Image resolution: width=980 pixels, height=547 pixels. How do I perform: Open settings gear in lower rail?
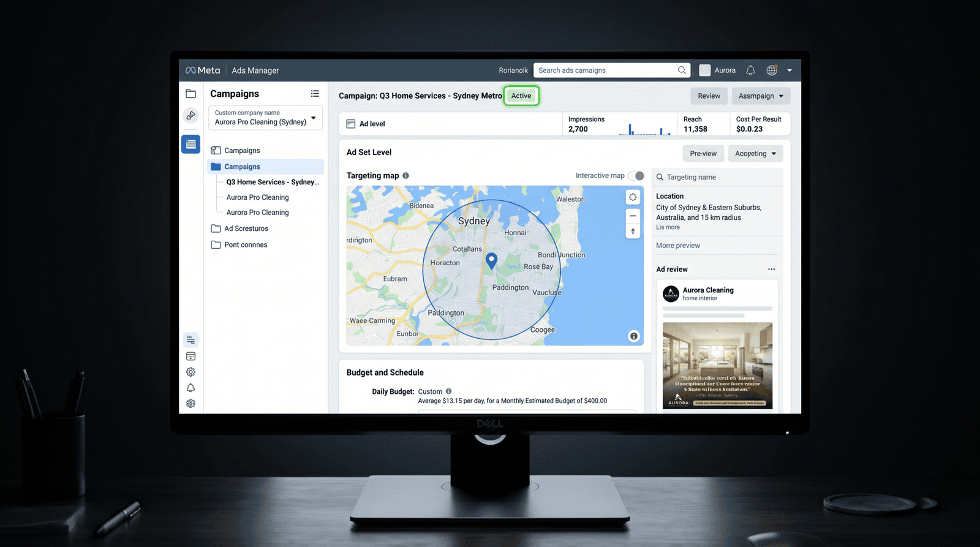(x=191, y=372)
